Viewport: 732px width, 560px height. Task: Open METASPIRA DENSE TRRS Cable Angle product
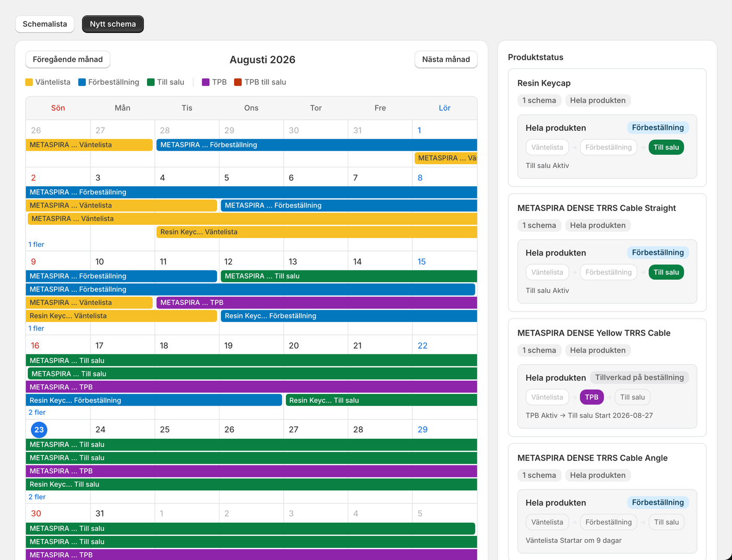(593, 458)
